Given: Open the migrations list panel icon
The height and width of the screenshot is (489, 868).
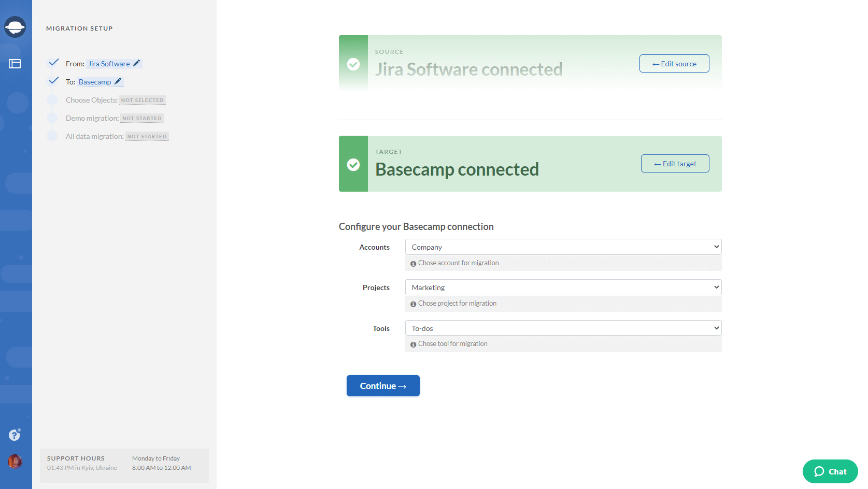Looking at the screenshot, I should coord(15,64).
